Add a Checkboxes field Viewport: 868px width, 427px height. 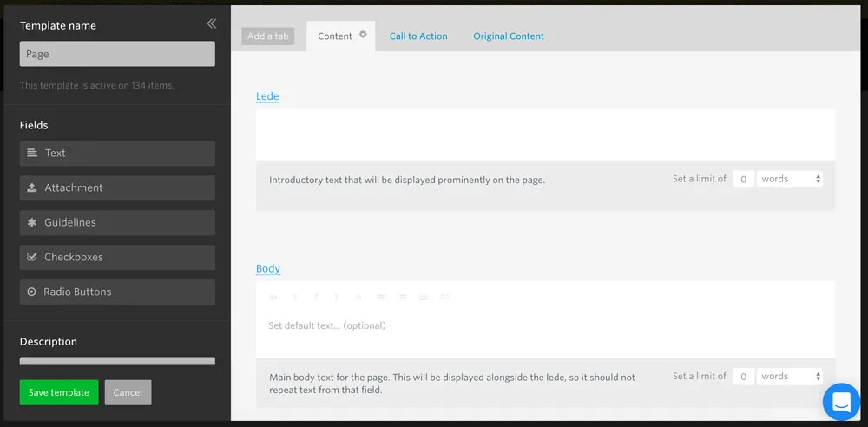tap(117, 258)
